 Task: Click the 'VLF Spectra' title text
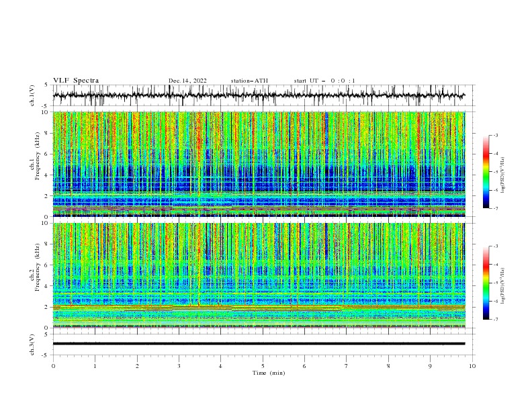point(76,81)
